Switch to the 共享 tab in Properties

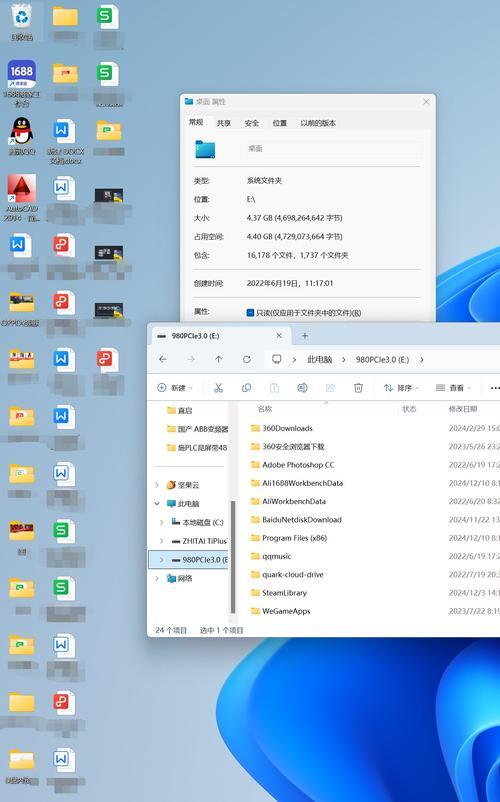coord(224,123)
